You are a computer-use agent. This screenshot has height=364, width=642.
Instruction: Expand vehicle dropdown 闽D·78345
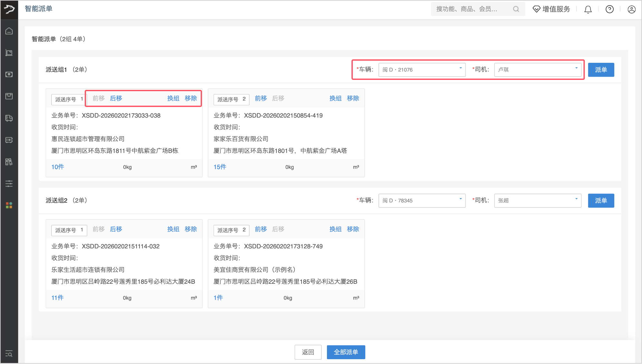[x=422, y=200]
